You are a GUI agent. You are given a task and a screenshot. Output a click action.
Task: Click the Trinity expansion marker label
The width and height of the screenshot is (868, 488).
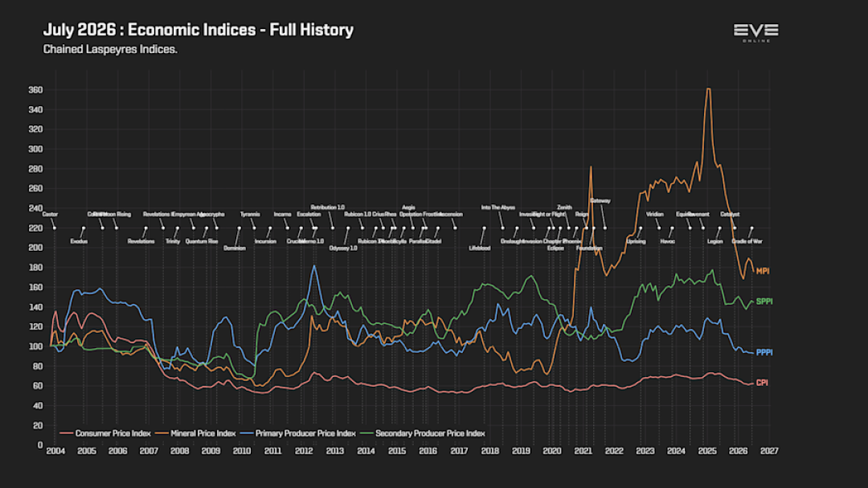point(173,241)
